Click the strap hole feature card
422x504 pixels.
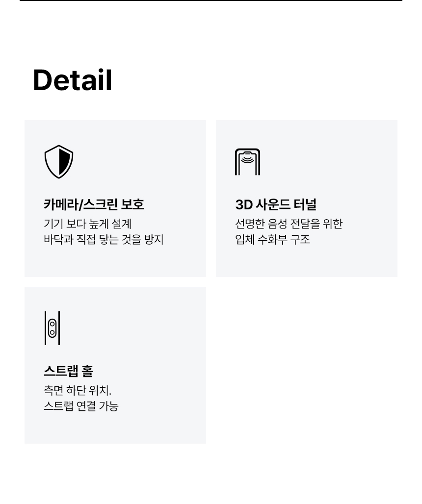[x=115, y=365]
